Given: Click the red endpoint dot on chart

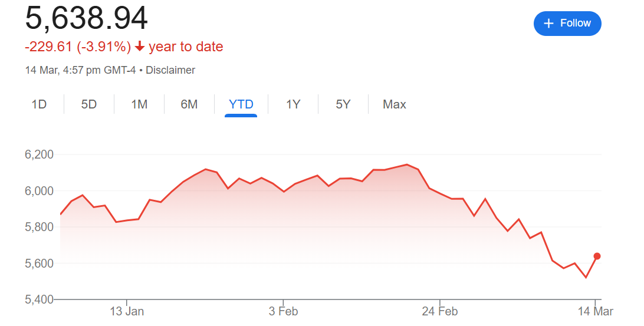Looking at the screenshot, I should tap(597, 256).
